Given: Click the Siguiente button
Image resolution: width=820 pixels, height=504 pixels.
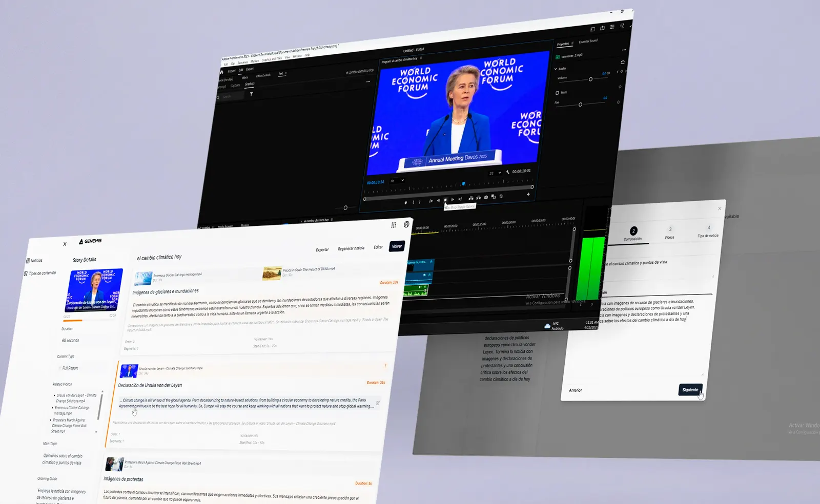Looking at the screenshot, I should click(x=690, y=390).
